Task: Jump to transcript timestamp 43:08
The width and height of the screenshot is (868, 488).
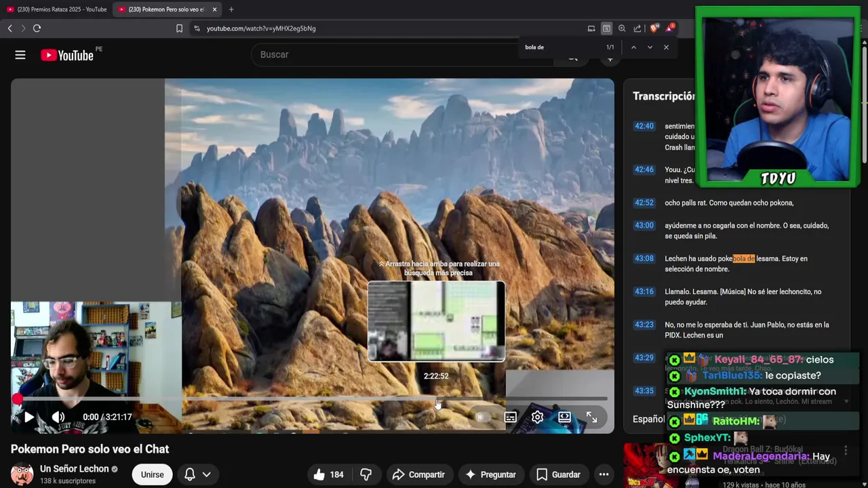Action: coord(644,259)
